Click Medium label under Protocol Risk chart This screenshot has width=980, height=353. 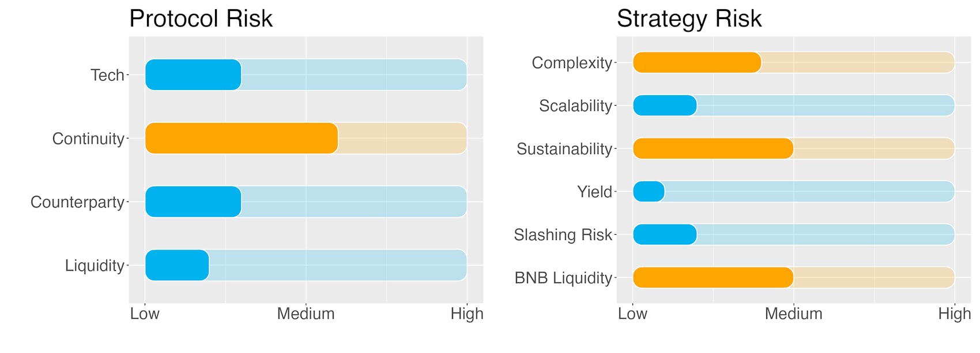tap(306, 314)
